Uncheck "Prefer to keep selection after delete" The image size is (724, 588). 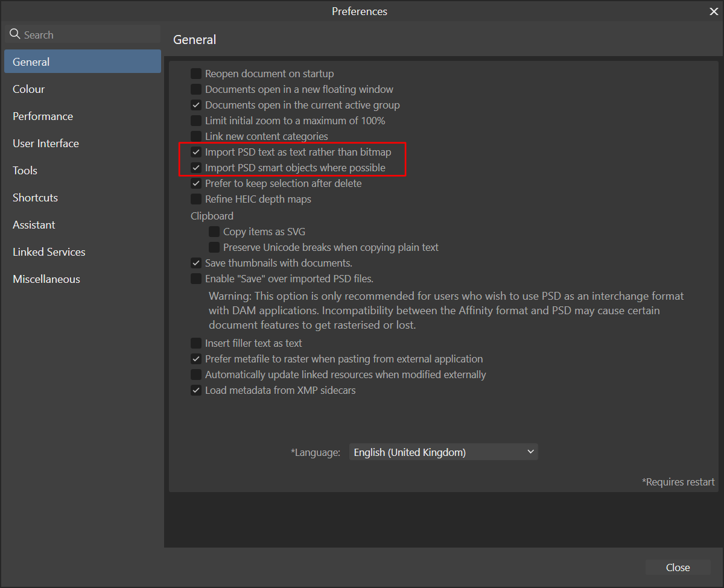click(196, 183)
